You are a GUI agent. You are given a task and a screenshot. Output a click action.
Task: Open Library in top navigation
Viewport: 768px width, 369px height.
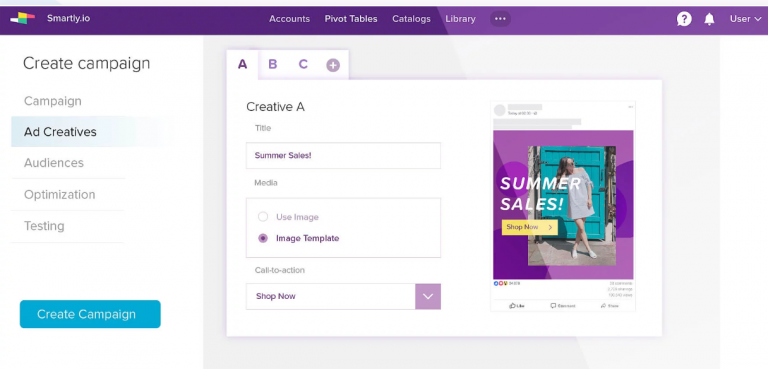pyautogui.click(x=460, y=19)
